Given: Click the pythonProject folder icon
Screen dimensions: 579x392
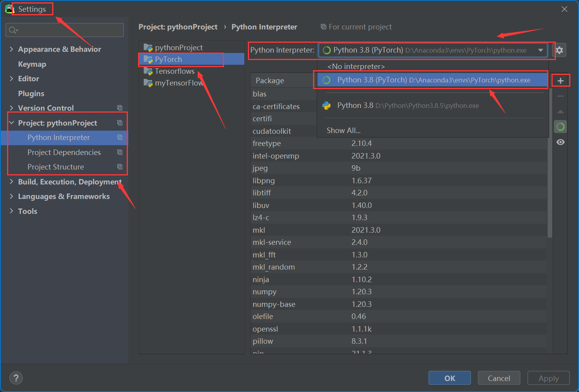Looking at the screenshot, I should (148, 47).
